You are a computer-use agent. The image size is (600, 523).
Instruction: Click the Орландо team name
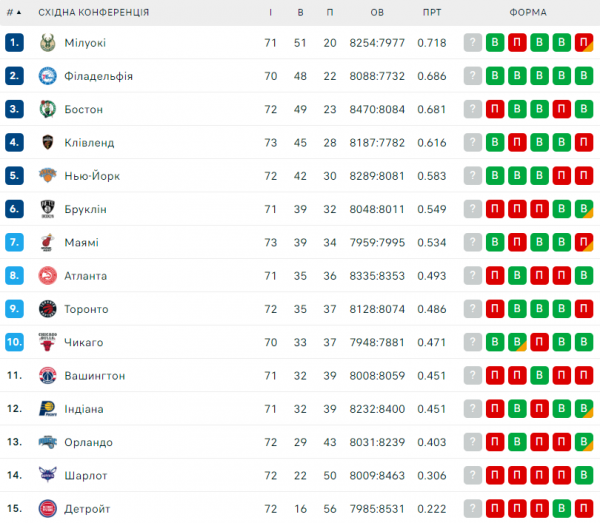[89, 442]
